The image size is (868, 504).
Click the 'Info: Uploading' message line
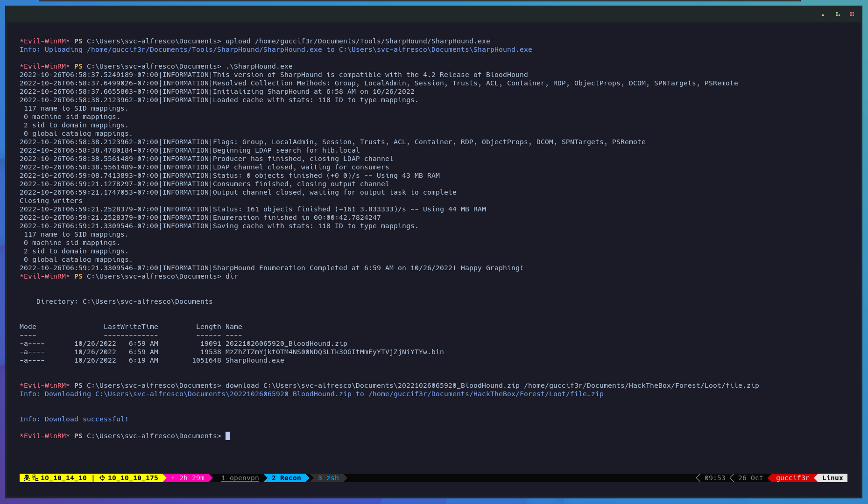276,49
